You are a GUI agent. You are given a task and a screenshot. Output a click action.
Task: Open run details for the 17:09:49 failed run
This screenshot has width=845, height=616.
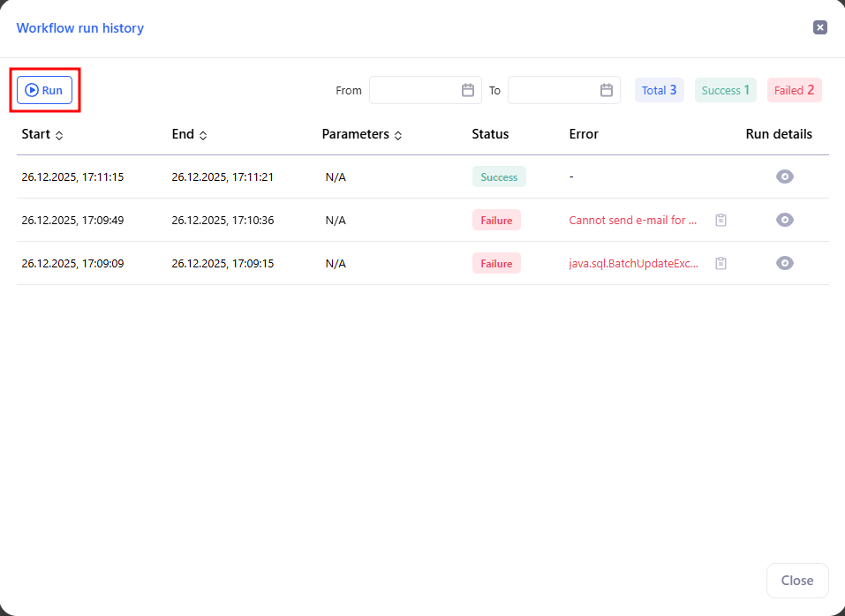(784, 220)
